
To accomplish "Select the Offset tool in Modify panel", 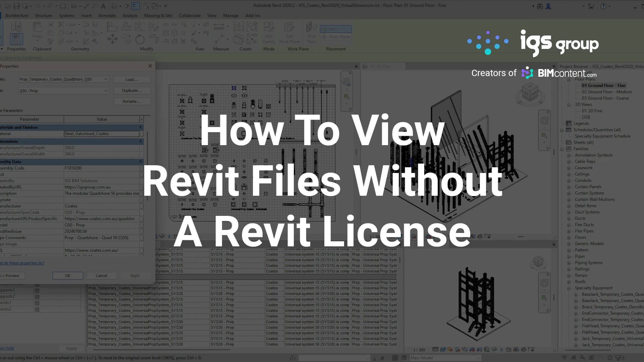I will (126, 26).
